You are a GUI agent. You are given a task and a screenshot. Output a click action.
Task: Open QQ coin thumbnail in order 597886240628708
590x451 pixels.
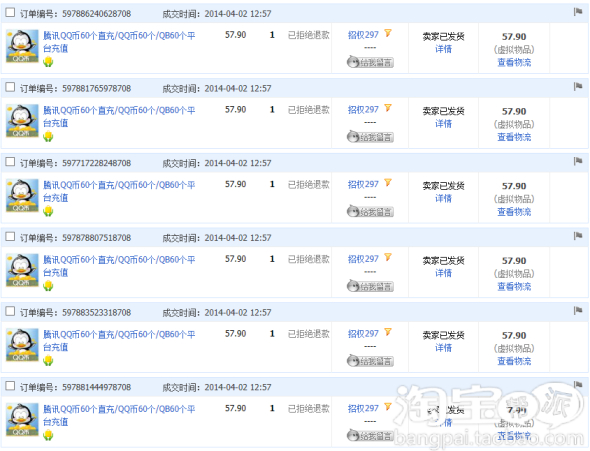pyautogui.click(x=22, y=46)
